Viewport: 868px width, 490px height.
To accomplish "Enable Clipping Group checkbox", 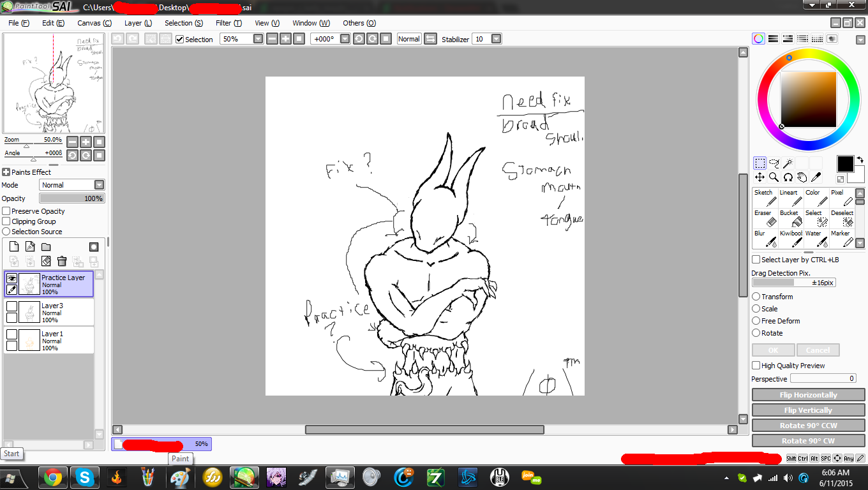I will (6, 221).
